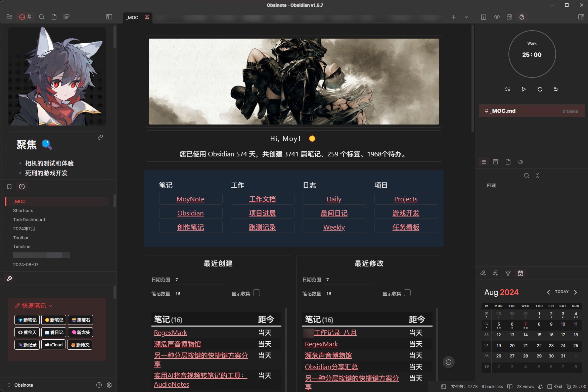Toggle 显示收集 checkbox under 最近修改
This screenshot has height=392, width=588.
coord(407,293)
